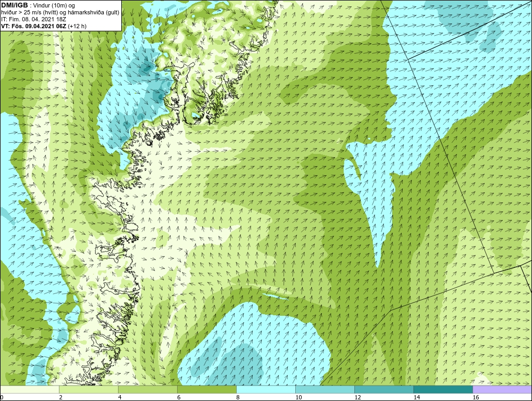Click the 2–4 m/s light green legend swatch
This screenshot has width=532, height=401.
[x=88, y=389]
